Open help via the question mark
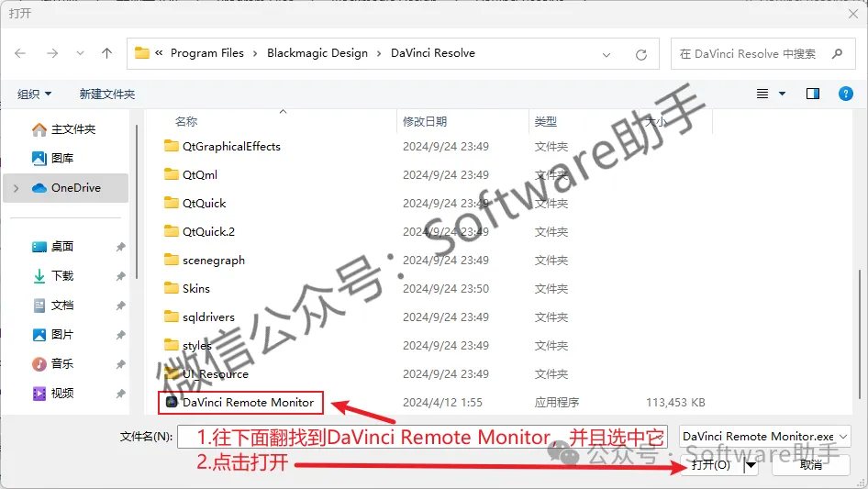This screenshot has width=868, height=489. (845, 94)
